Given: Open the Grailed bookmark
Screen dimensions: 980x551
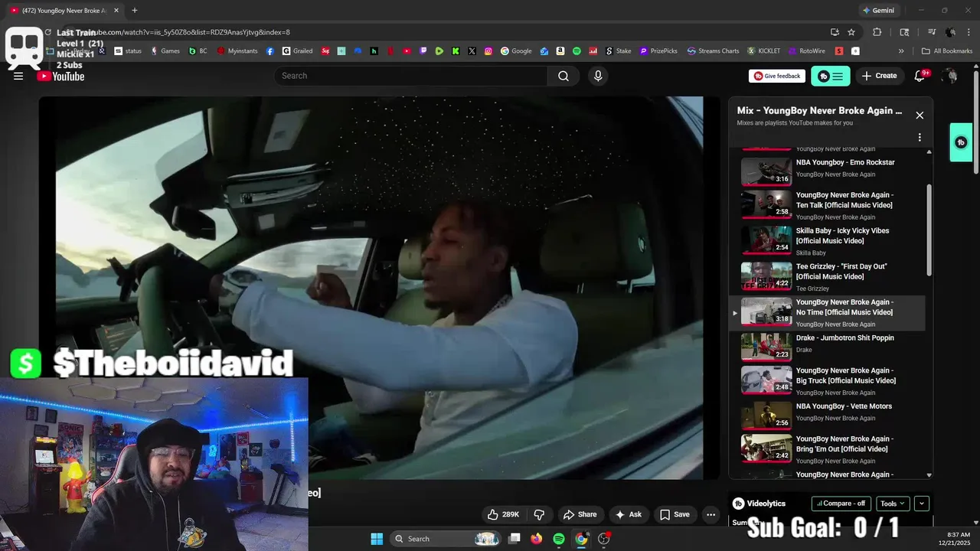Looking at the screenshot, I should 297,51.
